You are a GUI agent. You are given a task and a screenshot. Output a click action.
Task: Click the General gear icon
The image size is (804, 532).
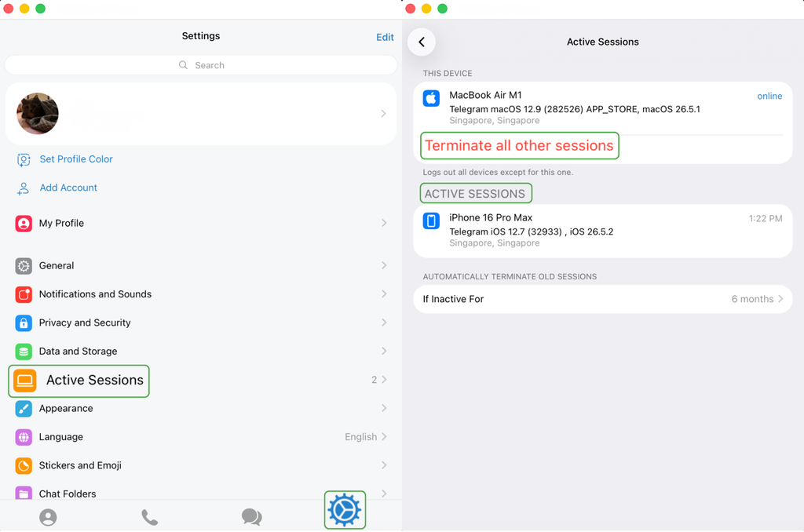pyautogui.click(x=24, y=266)
